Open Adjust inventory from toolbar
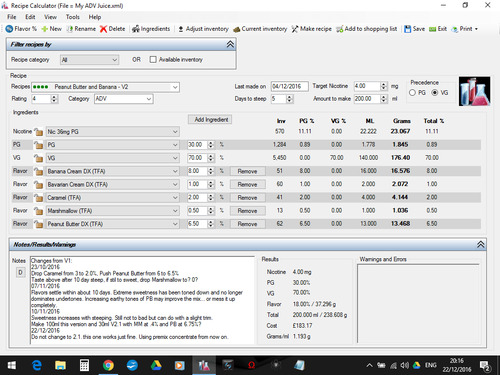The width and height of the screenshot is (500, 375). [203, 29]
